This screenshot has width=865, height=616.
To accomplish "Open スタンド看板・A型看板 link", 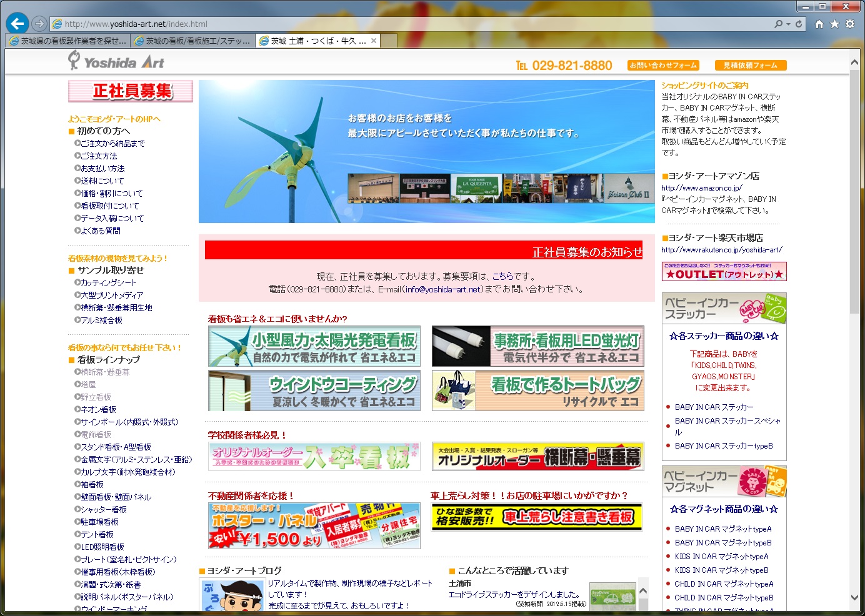I will [x=116, y=447].
